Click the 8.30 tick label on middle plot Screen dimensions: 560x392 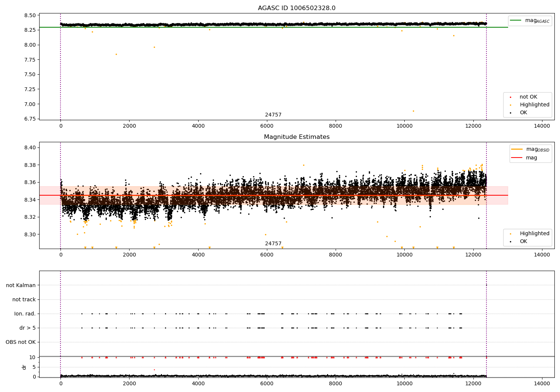(29, 234)
